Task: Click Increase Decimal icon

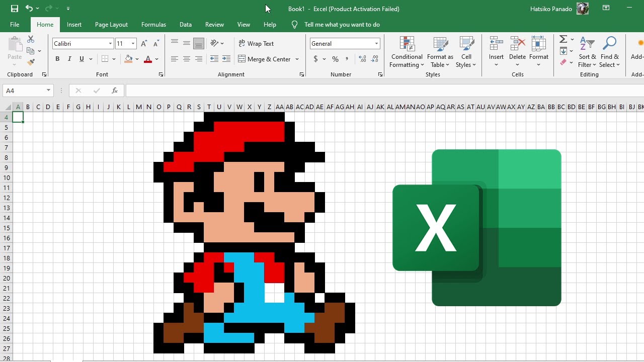Action: tap(362, 59)
